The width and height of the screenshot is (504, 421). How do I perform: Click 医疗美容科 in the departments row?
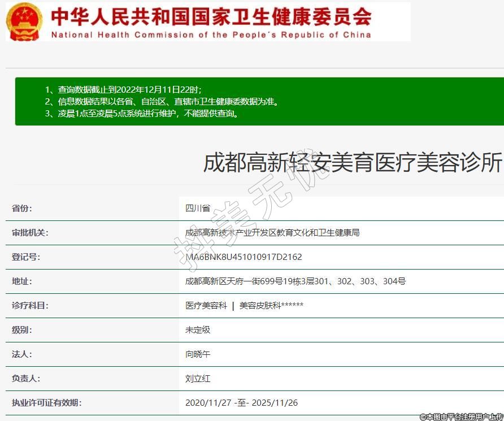206,306
